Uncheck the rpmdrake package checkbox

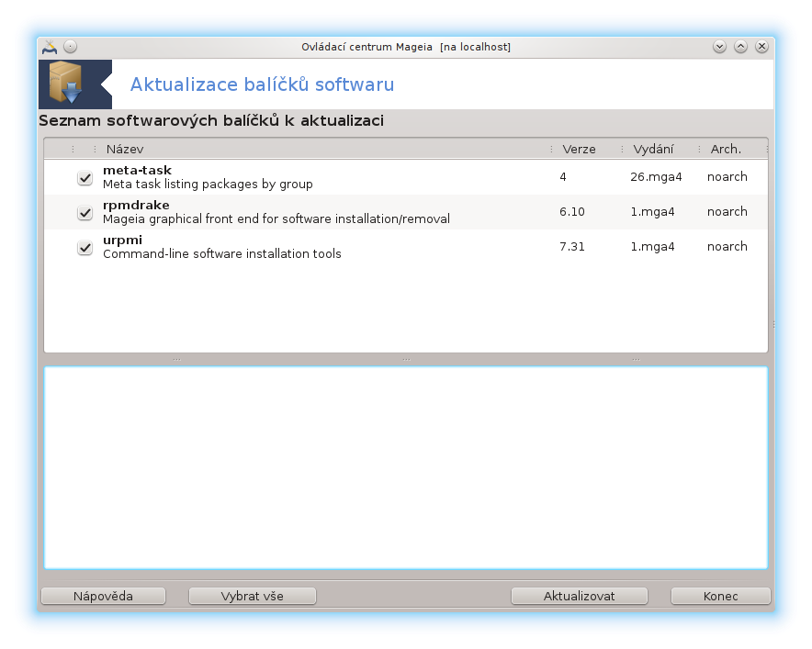pos(85,212)
